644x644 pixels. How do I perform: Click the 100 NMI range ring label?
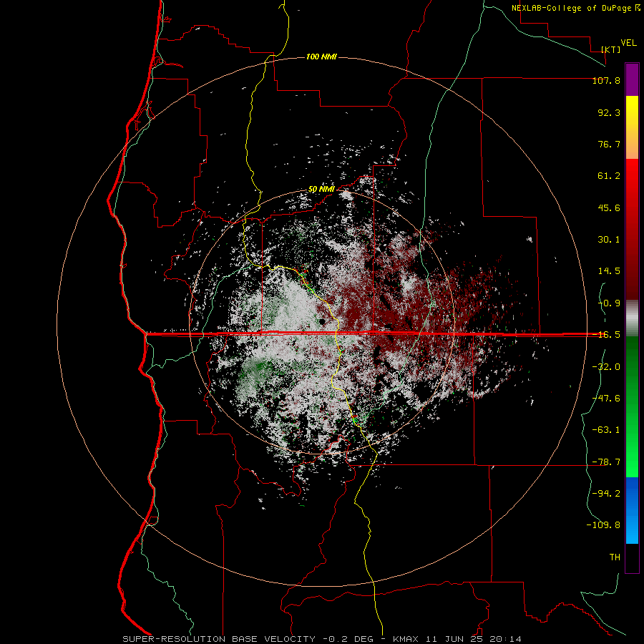(321, 57)
